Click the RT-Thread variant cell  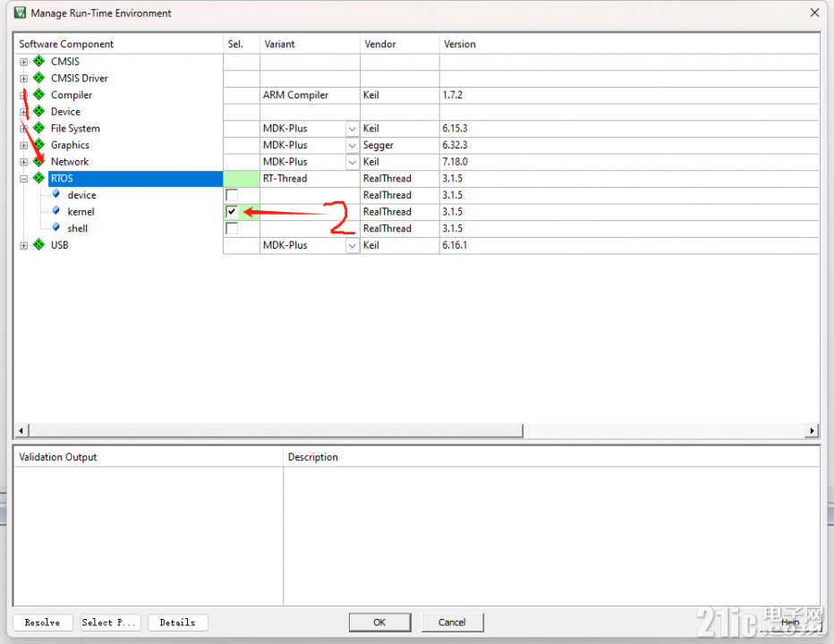[x=310, y=179]
